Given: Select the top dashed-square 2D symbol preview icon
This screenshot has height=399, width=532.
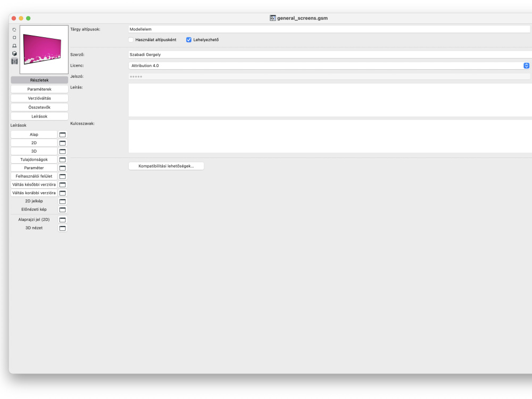Looking at the screenshot, I should [14, 29].
